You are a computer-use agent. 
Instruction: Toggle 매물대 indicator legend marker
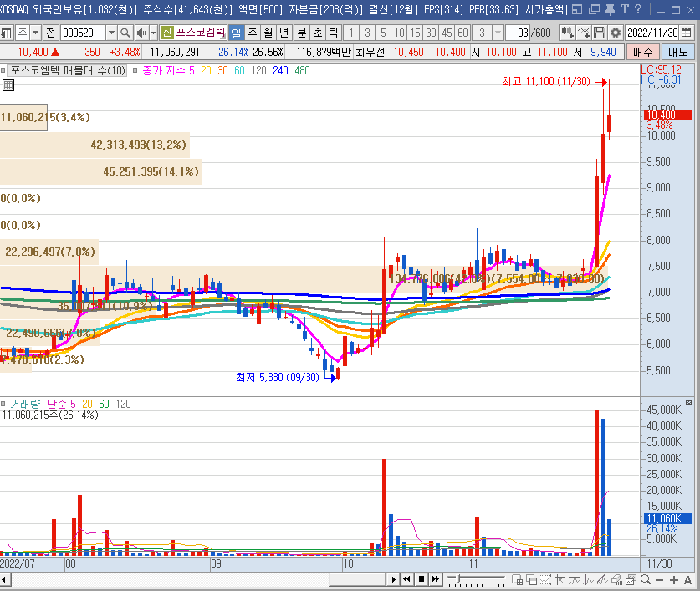coord(3,70)
